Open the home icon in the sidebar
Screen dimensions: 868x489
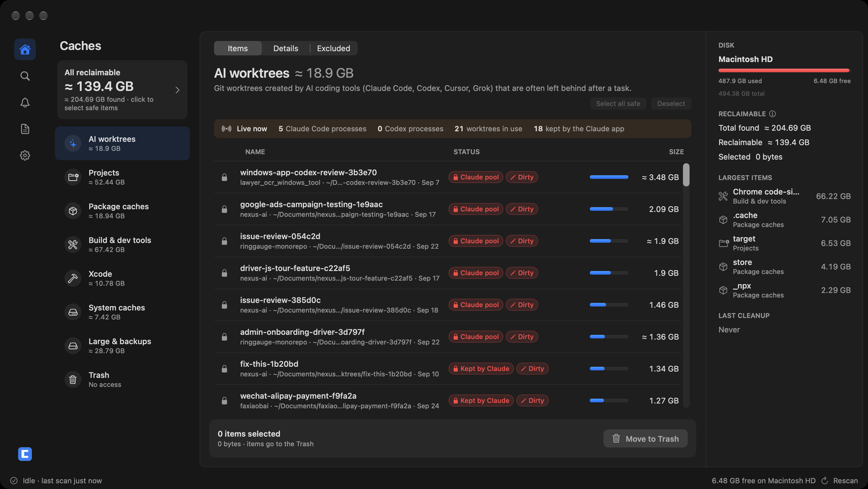click(x=25, y=49)
